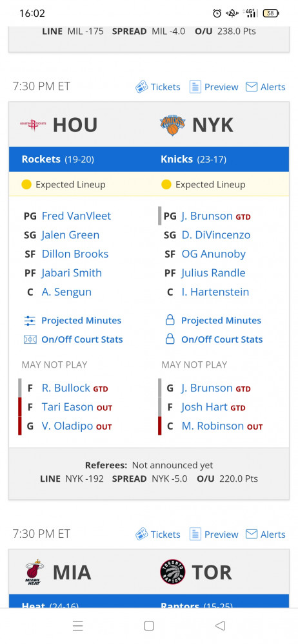Screen dimensions: 298x644
Task: Open Tickets for the MIA vs TOR game
Action: pos(158,535)
